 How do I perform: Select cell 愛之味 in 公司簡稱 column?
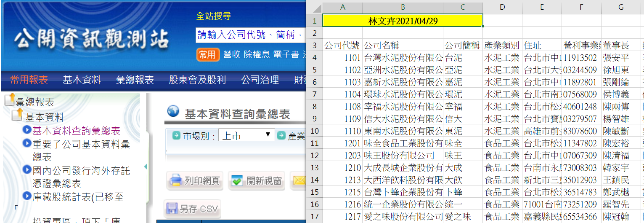463,217
